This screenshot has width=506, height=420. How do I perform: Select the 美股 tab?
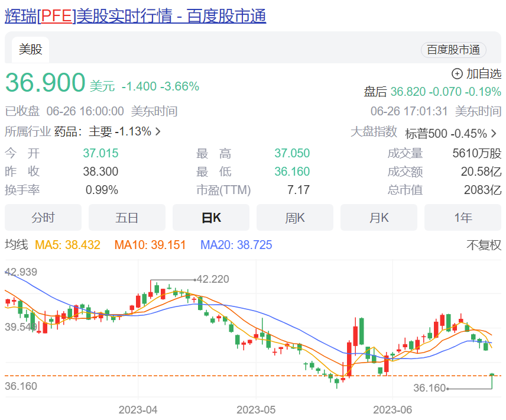[30, 50]
